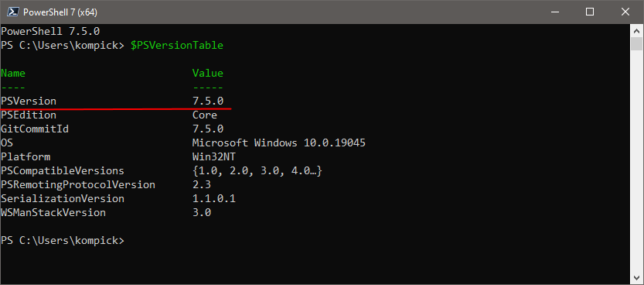Click the OS value Microsoft Windows 10.0.19045

coord(279,143)
